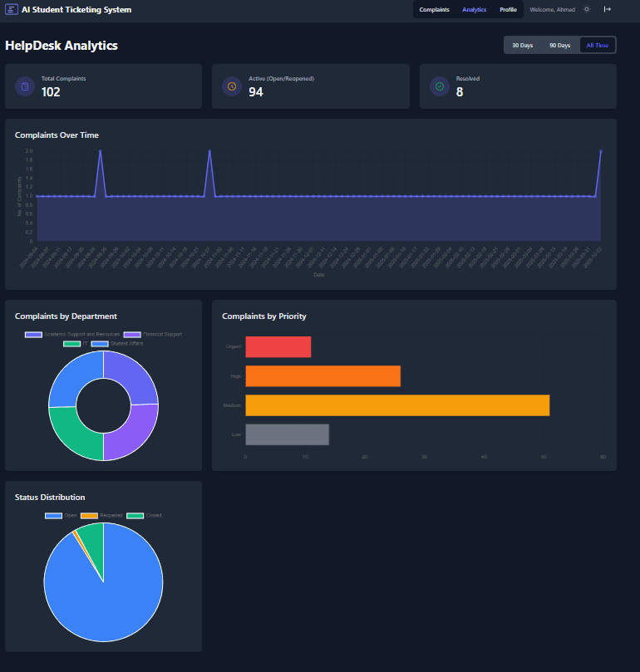Click the AI Student Ticketing System title
This screenshot has width=640, height=672.
(76, 10)
